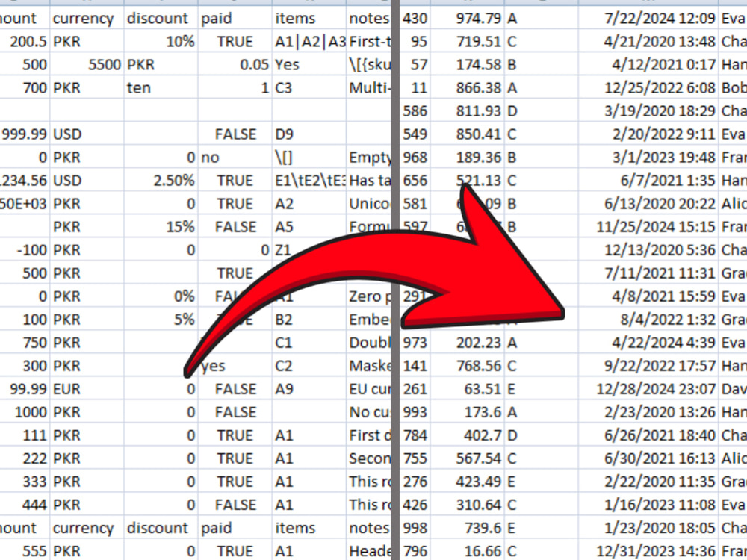Click the notes cell starting \[{sku
747x560 pixels.
click(x=369, y=65)
